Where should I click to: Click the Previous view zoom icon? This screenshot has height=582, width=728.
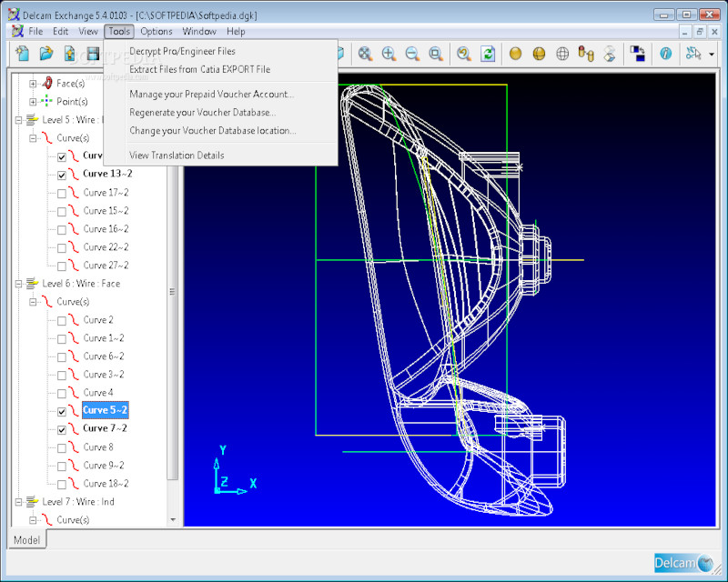463,54
